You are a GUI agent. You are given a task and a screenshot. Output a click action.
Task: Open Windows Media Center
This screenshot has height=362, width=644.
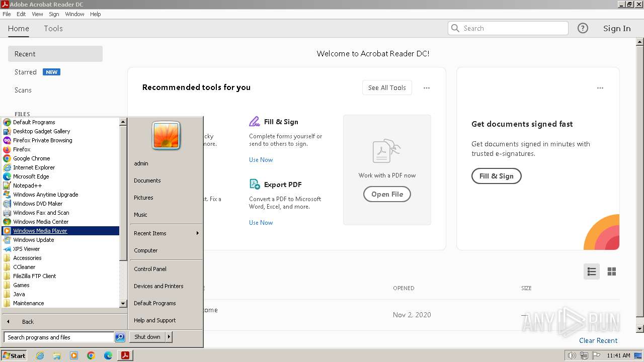(x=60, y=222)
